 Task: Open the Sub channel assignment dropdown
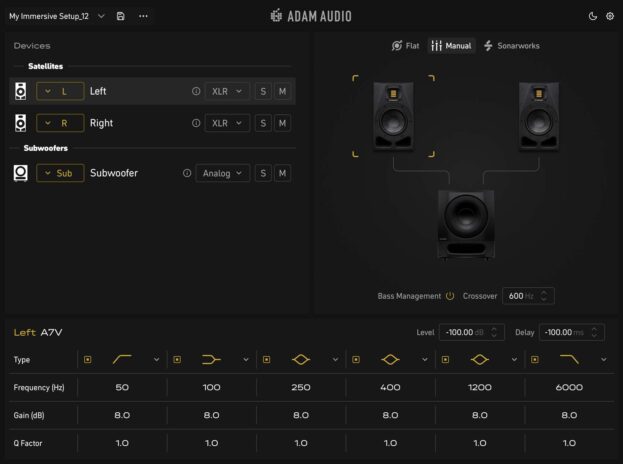[60, 173]
